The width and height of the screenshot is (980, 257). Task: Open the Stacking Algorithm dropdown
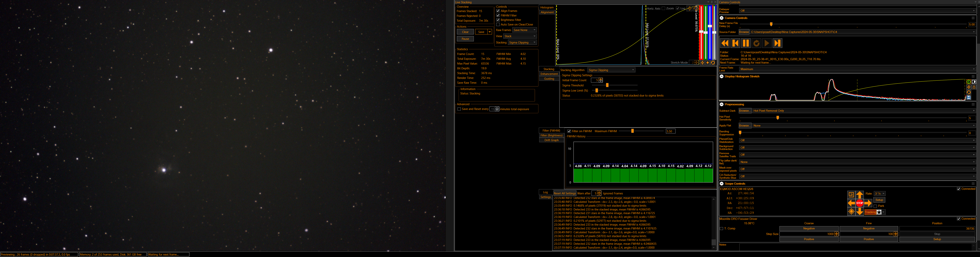point(611,70)
